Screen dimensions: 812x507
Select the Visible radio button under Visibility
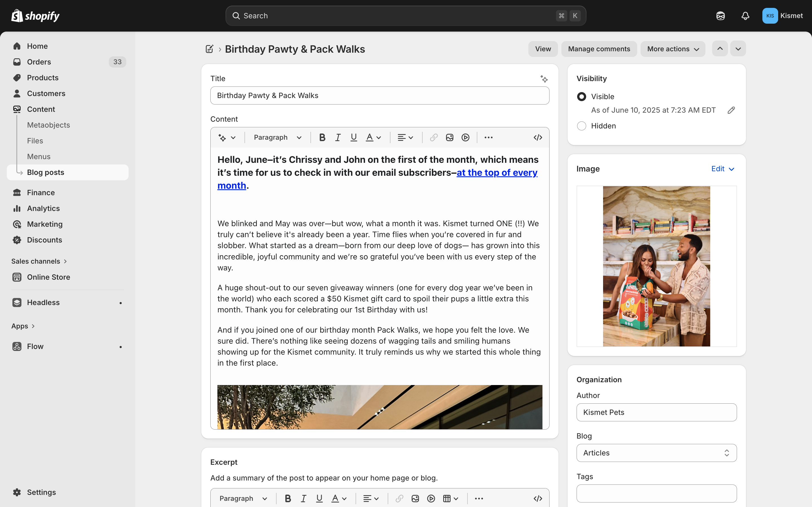[x=581, y=97]
